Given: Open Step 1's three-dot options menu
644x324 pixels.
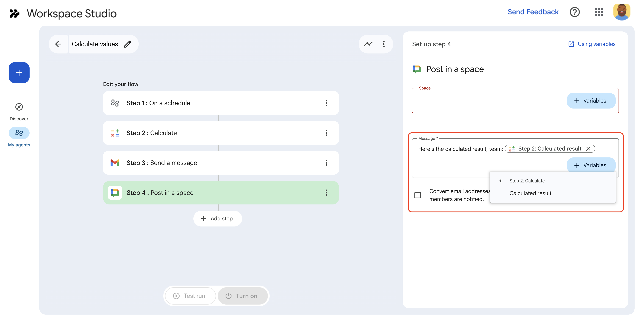Looking at the screenshot, I should click(326, 103).
